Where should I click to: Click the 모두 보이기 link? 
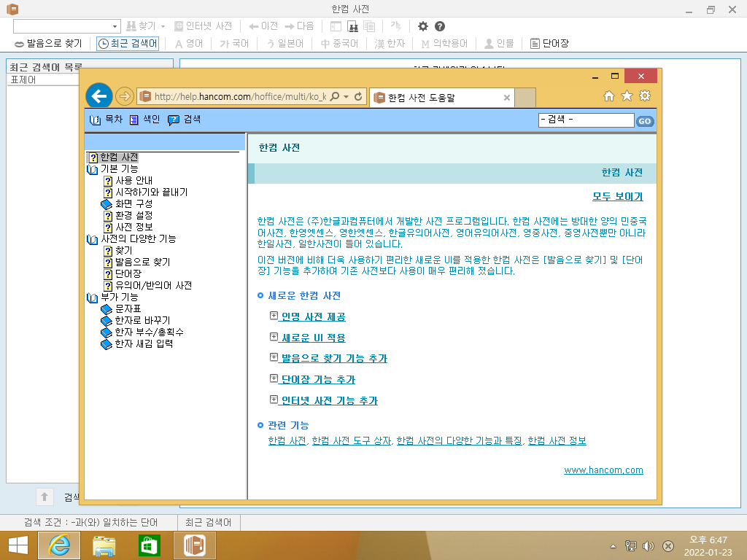click(617, 197)
